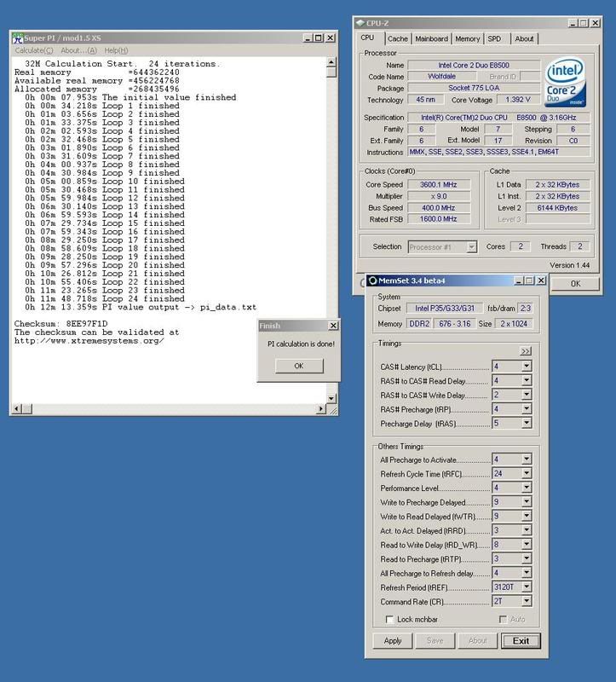Image resolution: width=616 pixels, height=682 pixels.
Task: Maximize the Super PI window
Action: click(319, 38)
